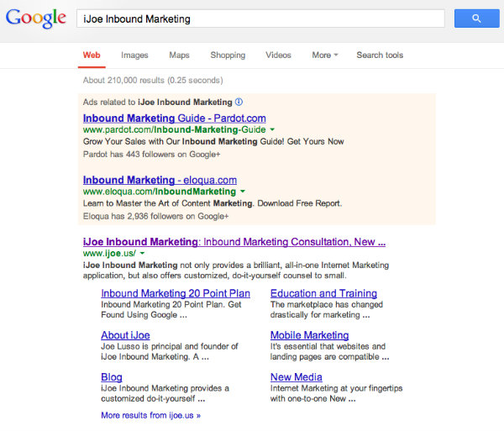Open the eloqua.com Inbound Marketing ad
This screenshot has height=431, width=504.
click(x=160, y=180)
